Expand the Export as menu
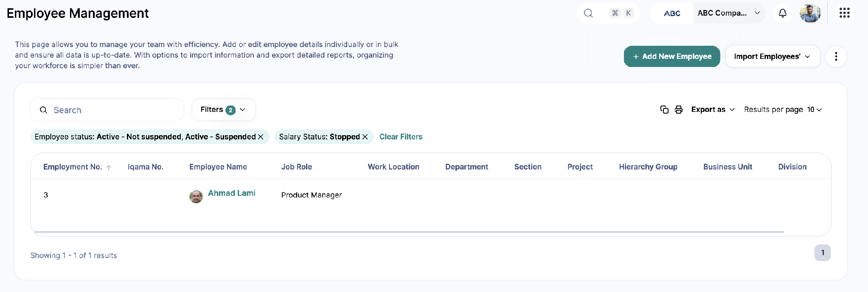 tap(713, 109)
